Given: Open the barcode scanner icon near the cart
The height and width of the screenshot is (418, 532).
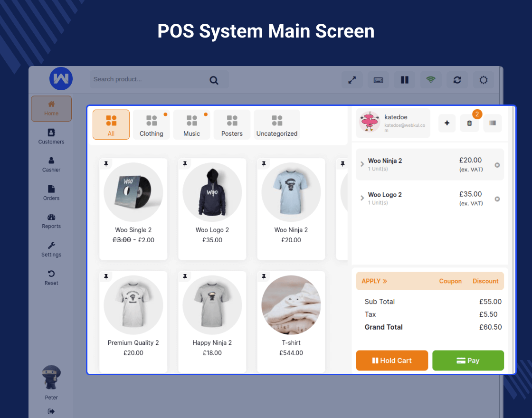Looking at the screenshot, I should [493, 123].
